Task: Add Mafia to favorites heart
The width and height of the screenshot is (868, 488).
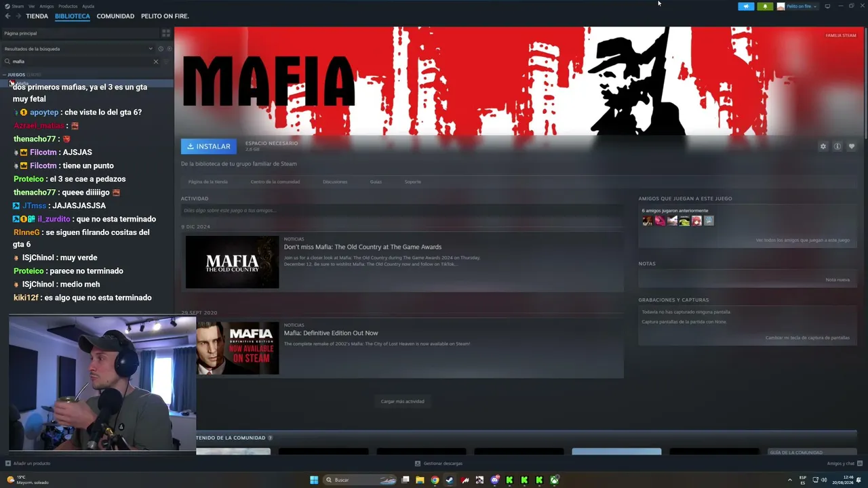Action: point(852,146)
